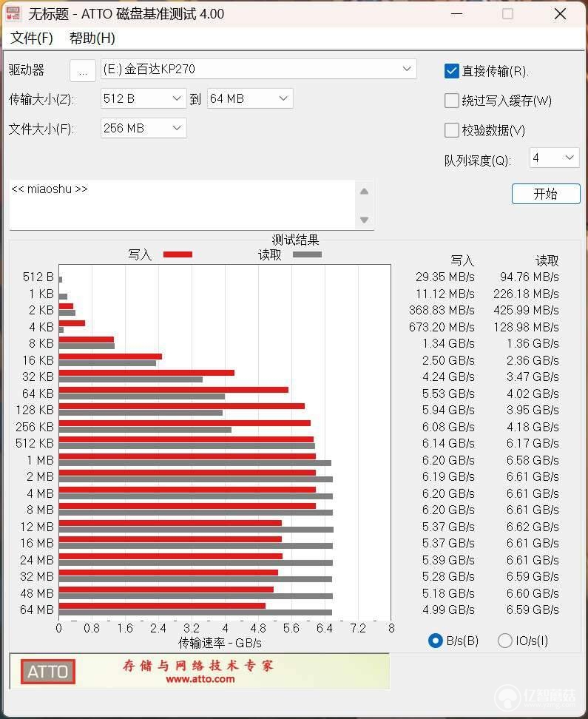Select the IO/s(I) radio button

coord(504,640)
